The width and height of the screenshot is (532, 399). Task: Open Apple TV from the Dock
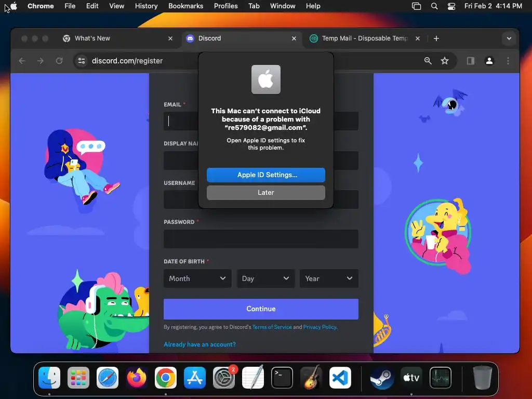pyautogui.click(x=411, y=378)
